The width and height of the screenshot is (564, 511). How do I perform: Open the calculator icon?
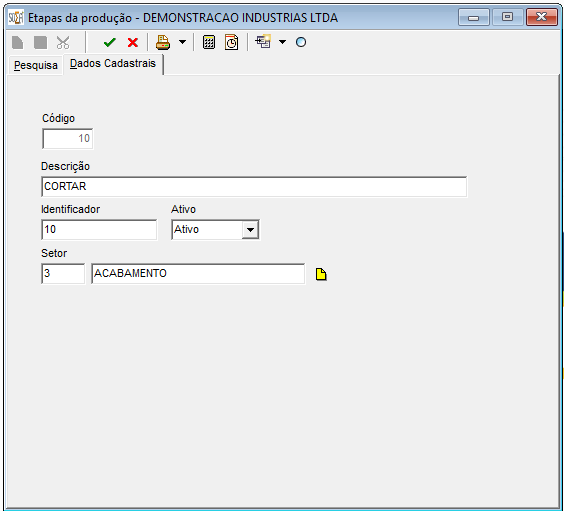point(209,42)
